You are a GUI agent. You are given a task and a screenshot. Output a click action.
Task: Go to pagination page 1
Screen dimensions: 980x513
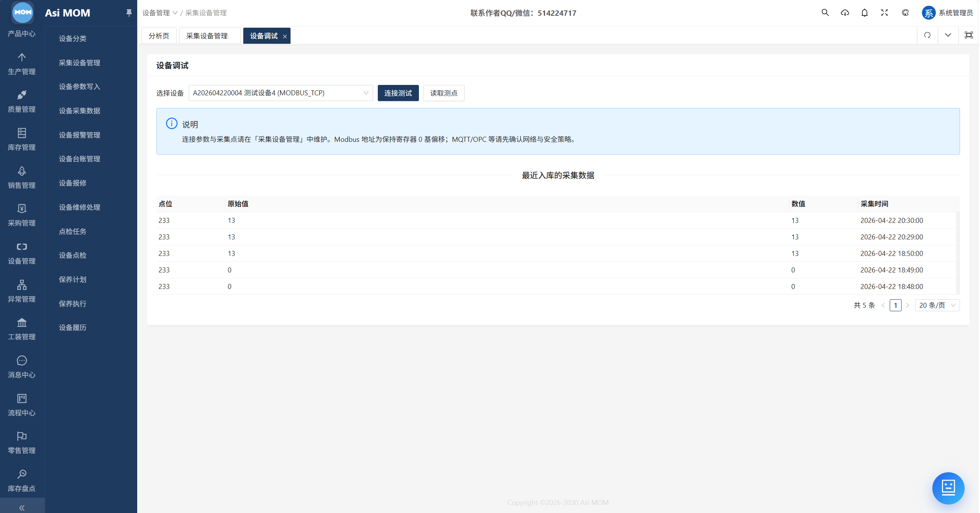click(x=895, y=305)
